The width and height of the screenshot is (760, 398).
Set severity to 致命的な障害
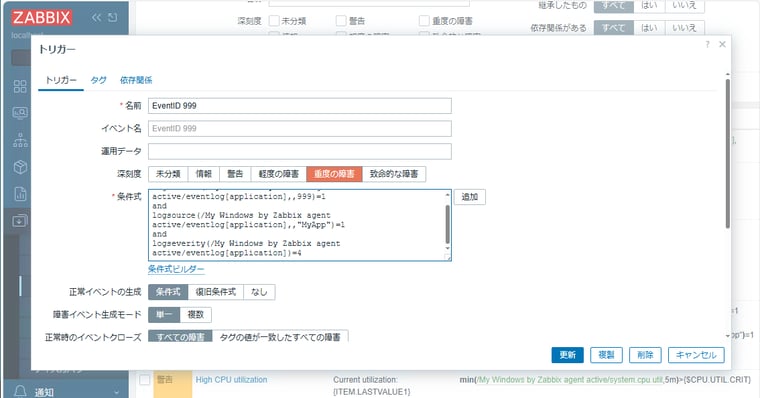[394, 174]
